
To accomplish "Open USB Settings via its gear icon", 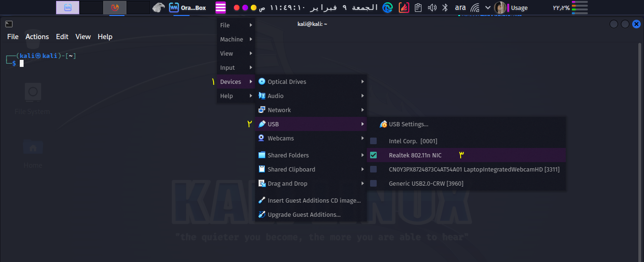I will tap(383, 124).
